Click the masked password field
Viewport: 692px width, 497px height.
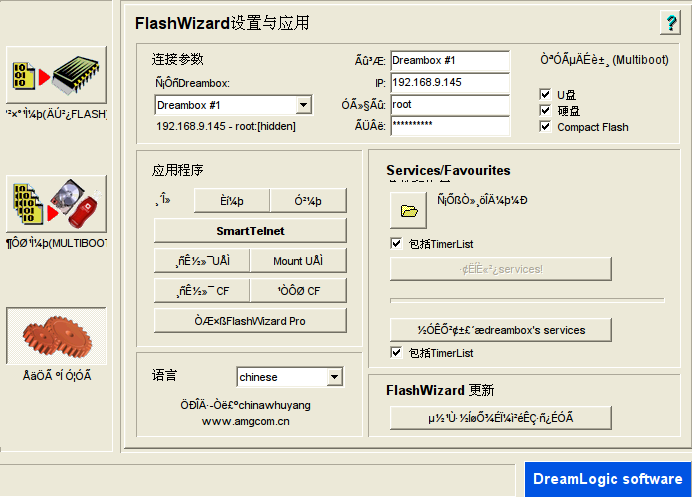coord(450,126)
